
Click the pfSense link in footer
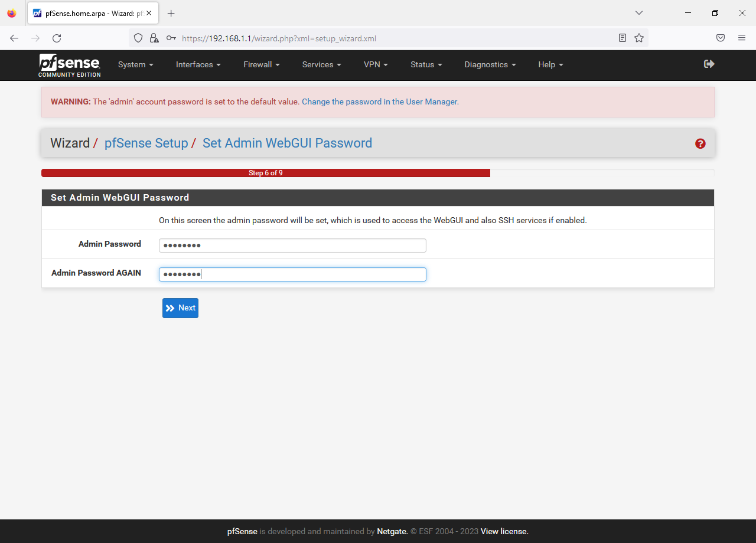pyautogui.click(x=242, y=531)
